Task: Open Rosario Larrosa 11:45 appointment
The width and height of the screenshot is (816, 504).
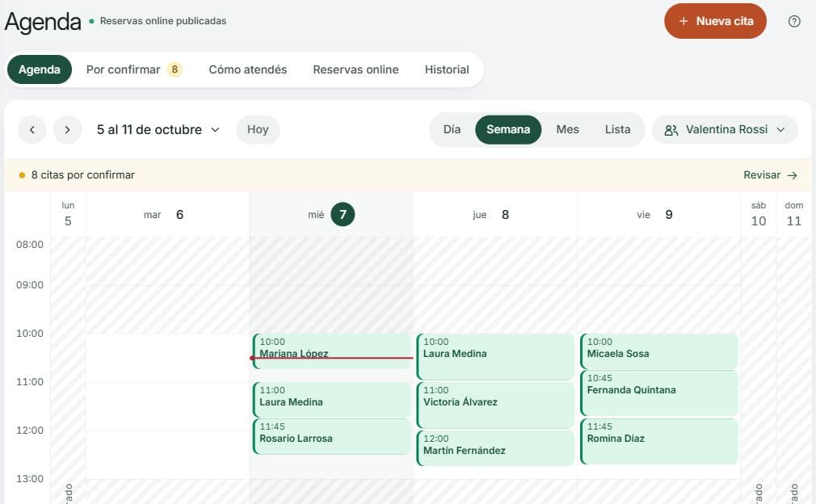Action: (x=331, y=436)
